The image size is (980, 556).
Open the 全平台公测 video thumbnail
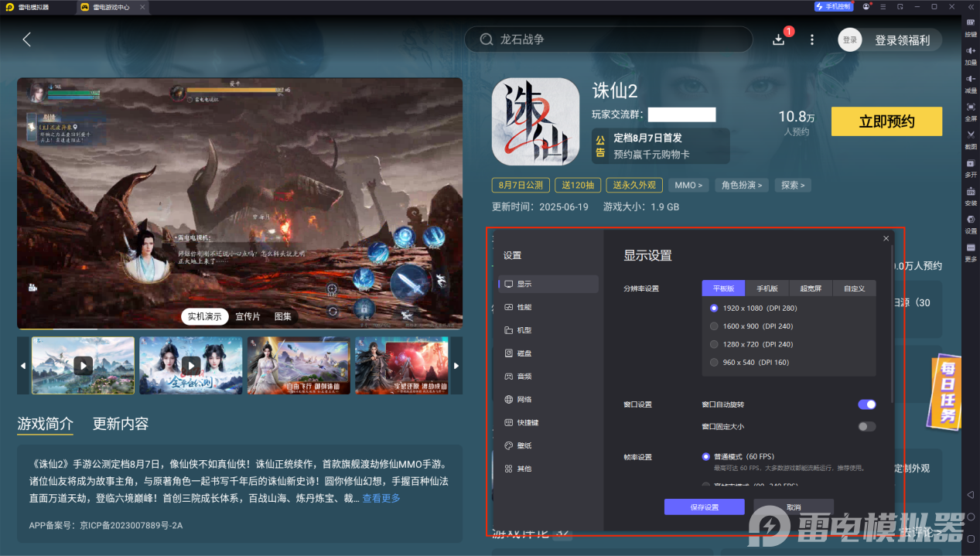[x=191, y=366]
